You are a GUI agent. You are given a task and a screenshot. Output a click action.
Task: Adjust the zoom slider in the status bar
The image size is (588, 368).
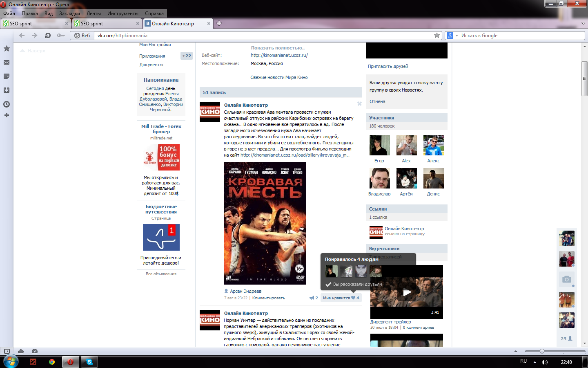542,351
